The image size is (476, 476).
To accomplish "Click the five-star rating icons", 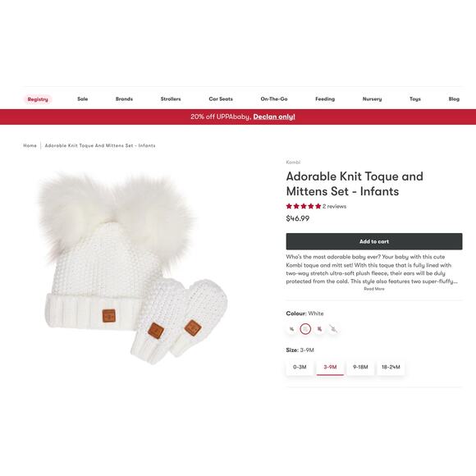I will (x=304, y=207).
